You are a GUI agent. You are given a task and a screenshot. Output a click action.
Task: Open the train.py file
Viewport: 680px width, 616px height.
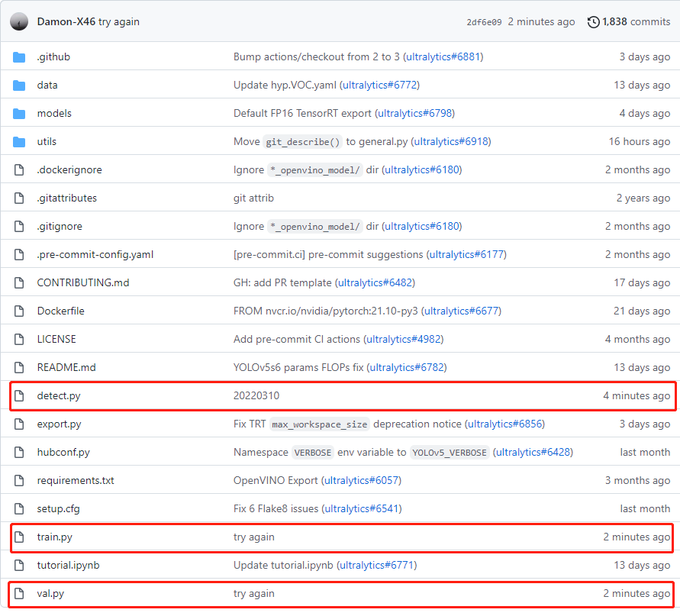[55, 537]
